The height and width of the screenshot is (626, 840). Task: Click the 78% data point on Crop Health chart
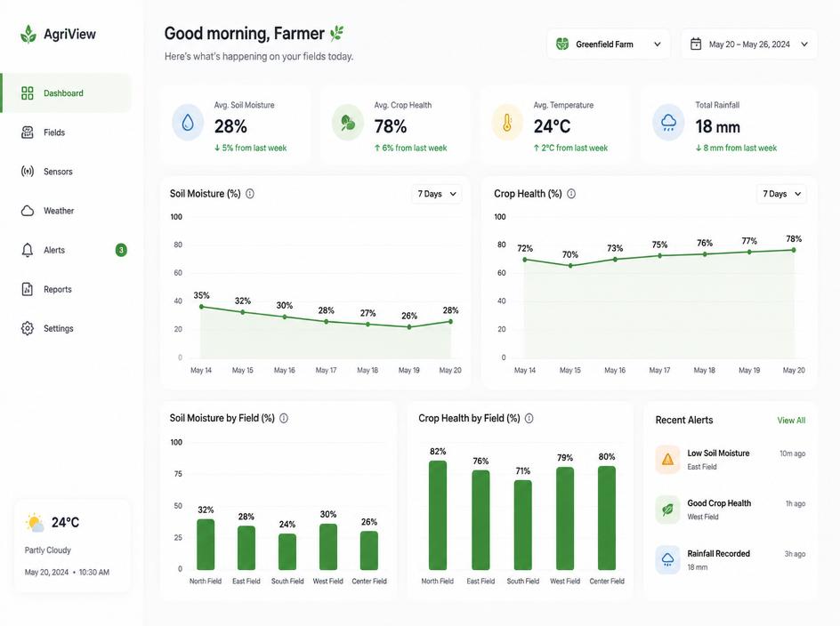pyautogui.click(x=794, y=250)
